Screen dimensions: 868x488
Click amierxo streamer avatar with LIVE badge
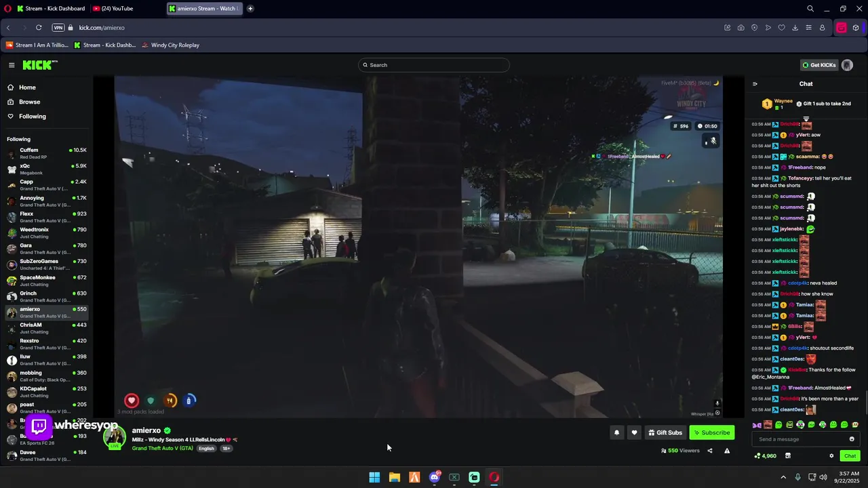[115, 437]
